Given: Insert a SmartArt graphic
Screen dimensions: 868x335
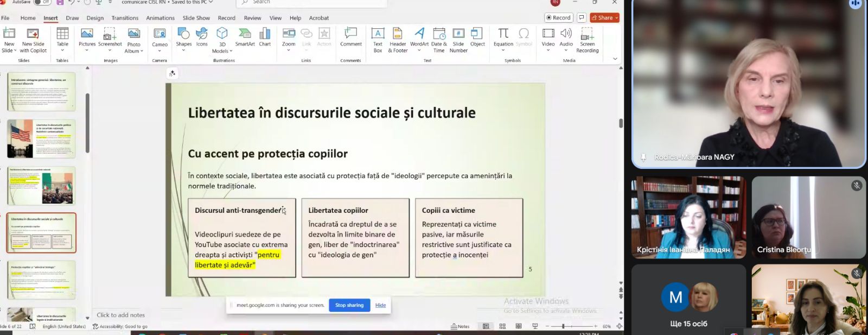Looking at the screenshot, I should [245, 37].
